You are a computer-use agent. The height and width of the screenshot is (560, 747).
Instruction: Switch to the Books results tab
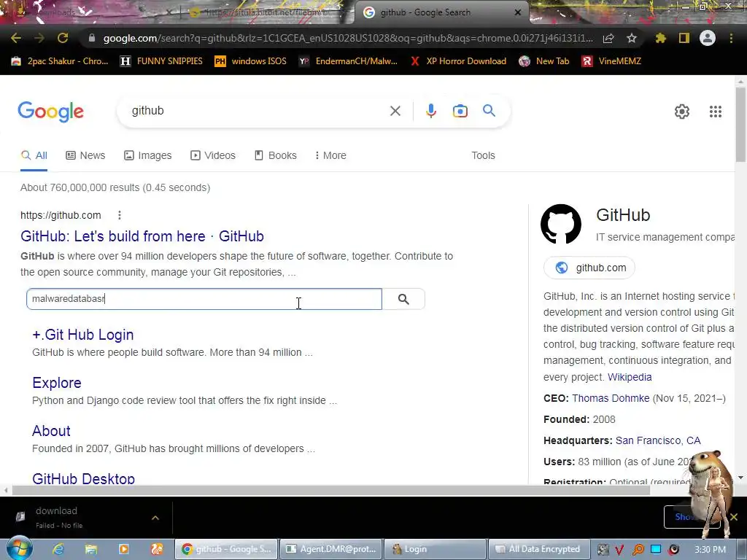pos(276,156)
